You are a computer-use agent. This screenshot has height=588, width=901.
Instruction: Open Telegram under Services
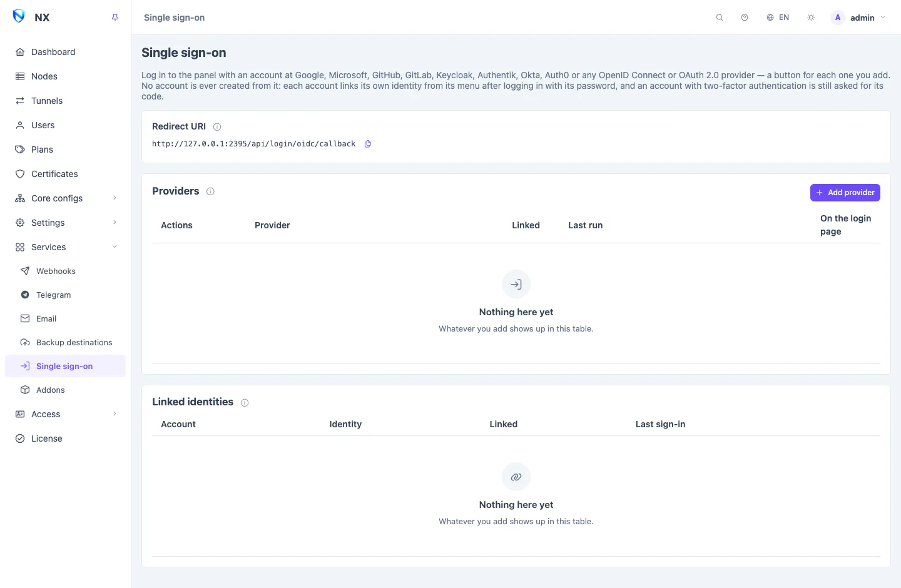point(65,295)
